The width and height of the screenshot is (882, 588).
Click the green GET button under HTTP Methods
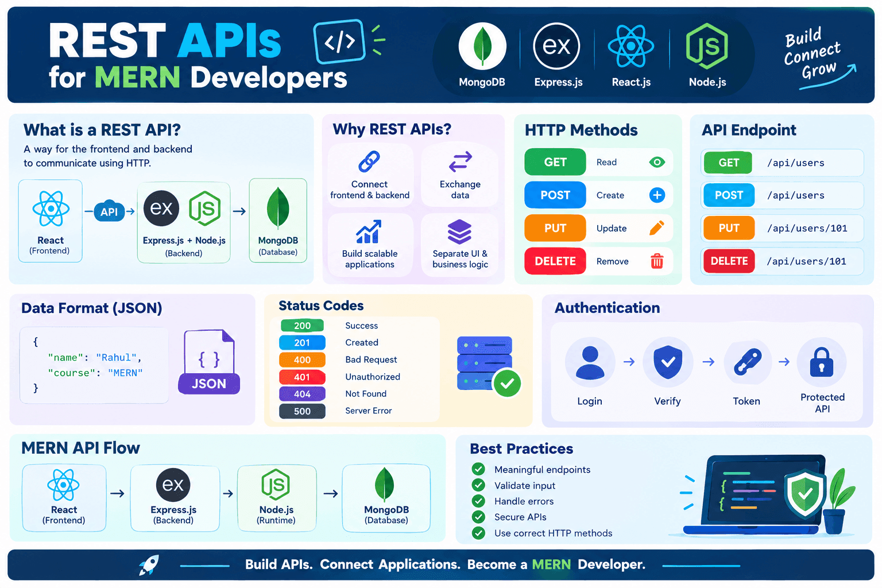[555, 162]
